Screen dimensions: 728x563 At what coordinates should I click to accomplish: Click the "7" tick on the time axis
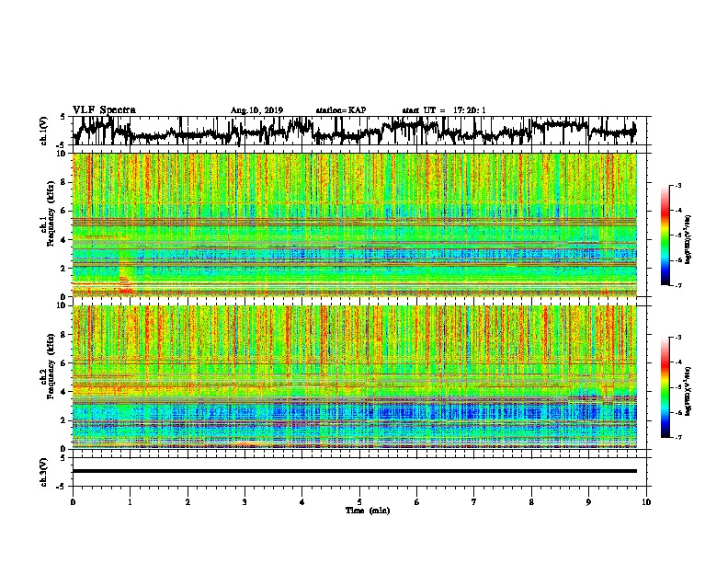point(474,502)
